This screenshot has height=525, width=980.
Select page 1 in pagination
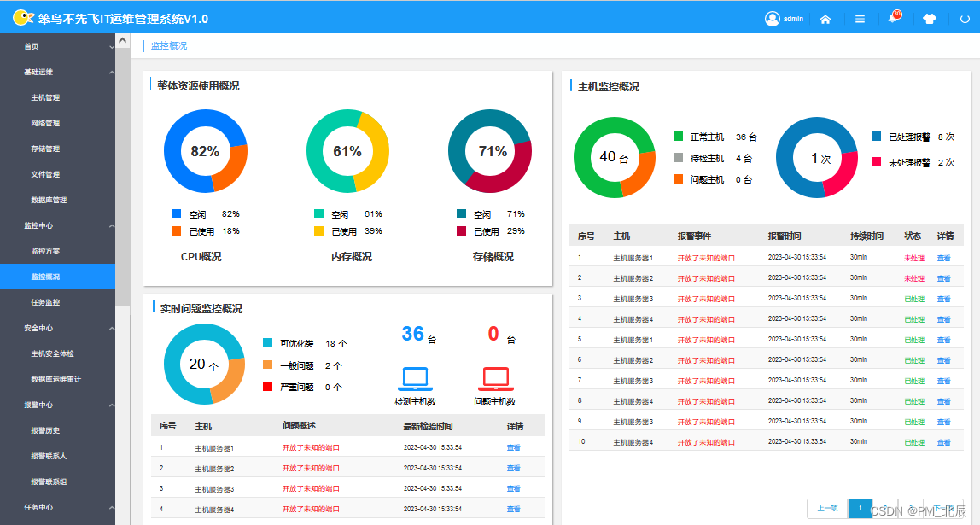860,508
